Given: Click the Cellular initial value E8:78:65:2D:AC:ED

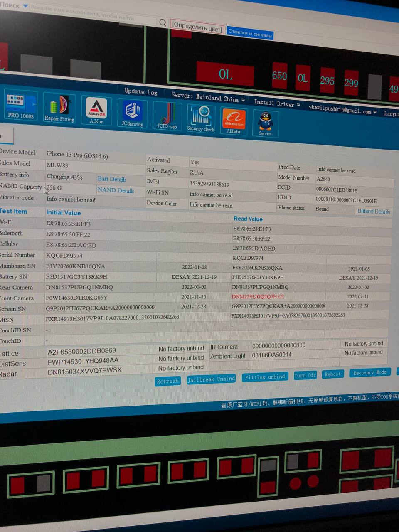Looking at the screenshot, I should [71, 245].
